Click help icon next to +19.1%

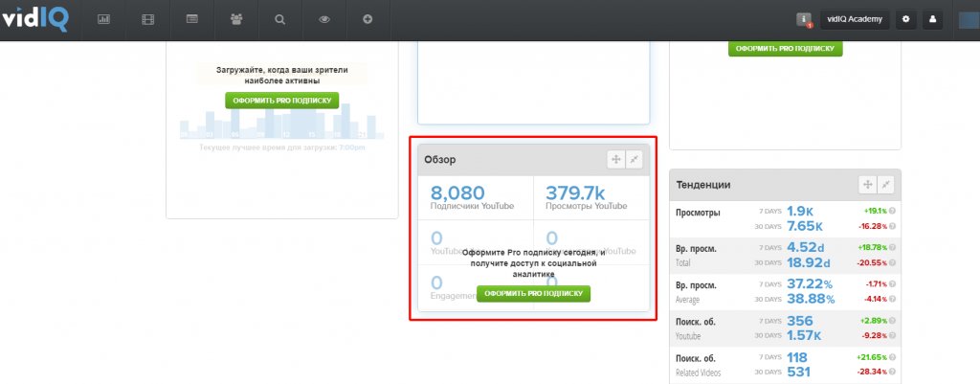tap(893, 212)
